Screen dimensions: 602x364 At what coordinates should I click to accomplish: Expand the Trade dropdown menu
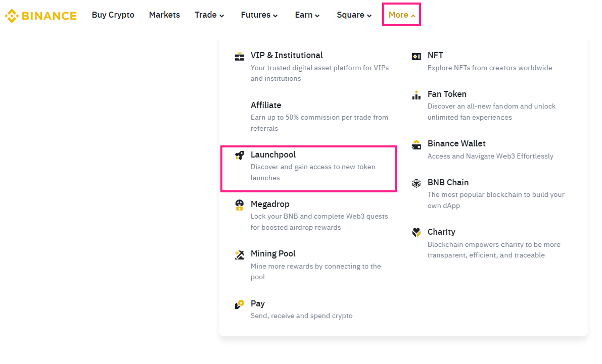(209, 15)
